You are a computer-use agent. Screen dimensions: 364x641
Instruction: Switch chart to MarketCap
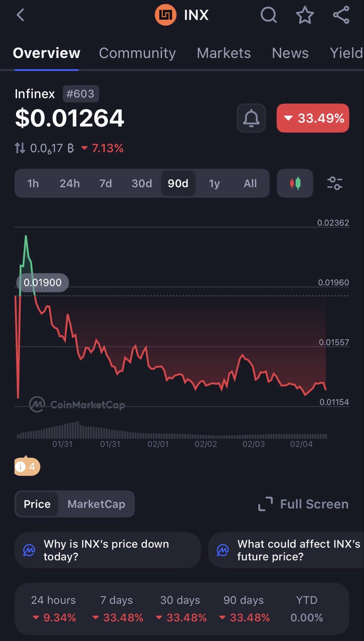click(x=96, y=504)
